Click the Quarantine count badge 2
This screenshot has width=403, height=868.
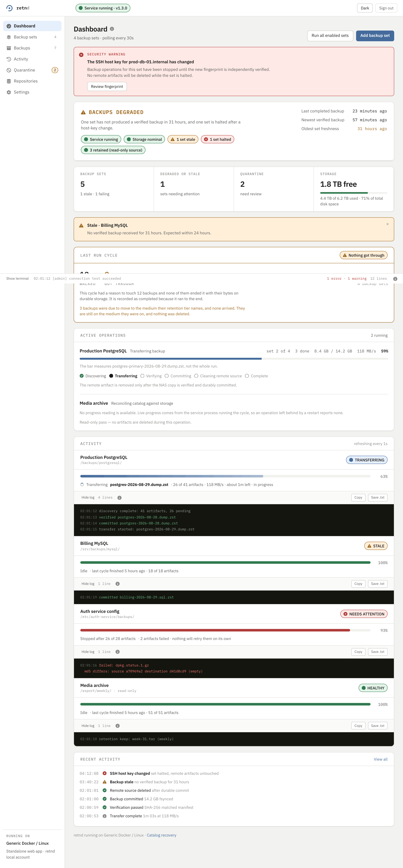click(x=55, y=70)
